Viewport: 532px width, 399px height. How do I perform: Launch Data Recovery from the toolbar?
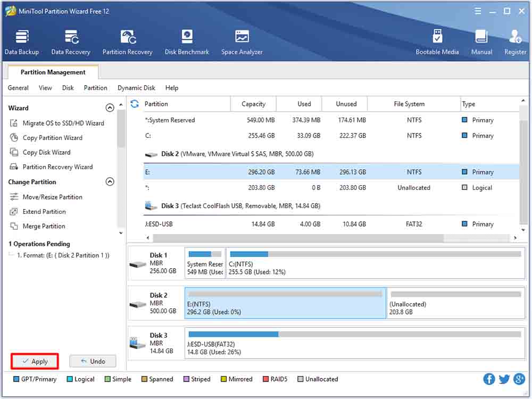point(71,43)
